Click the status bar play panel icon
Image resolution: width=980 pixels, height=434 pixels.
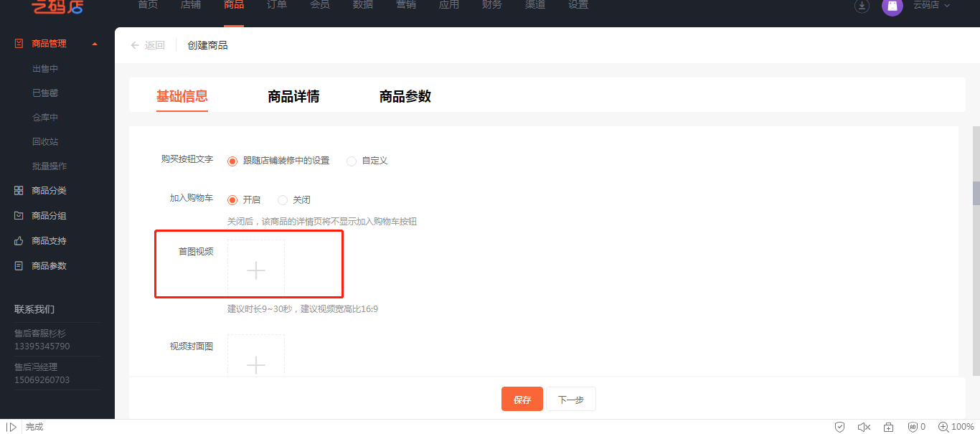point(11,427)
